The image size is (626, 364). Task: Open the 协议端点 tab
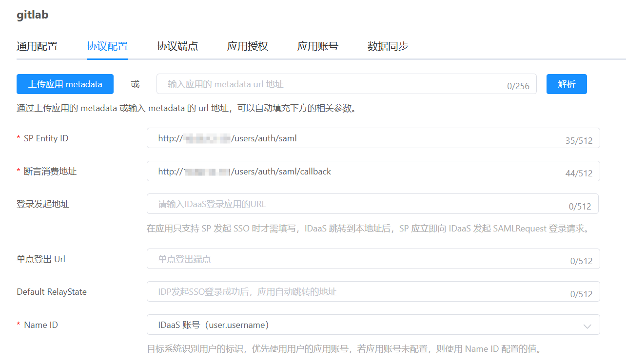click(x=177, y=46)
